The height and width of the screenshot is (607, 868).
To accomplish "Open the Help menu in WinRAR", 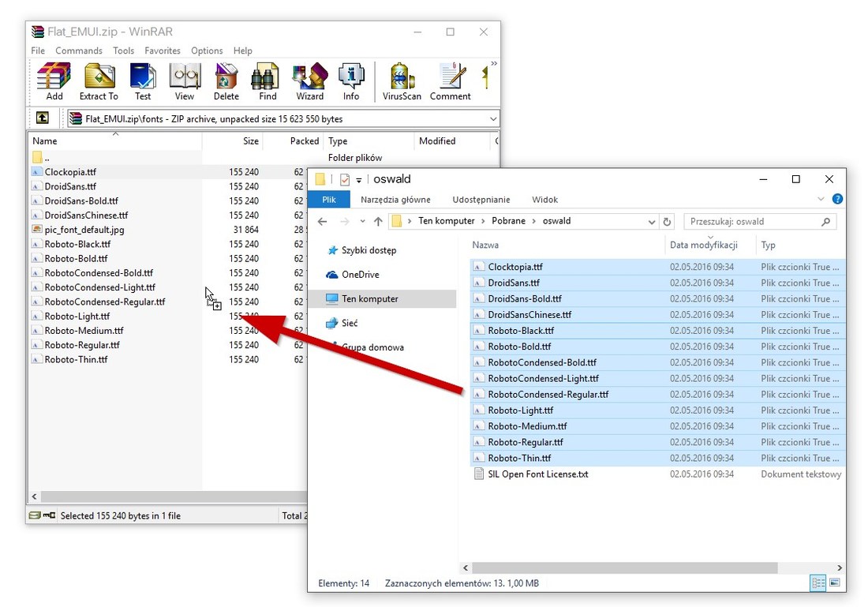I will [242, 51].
